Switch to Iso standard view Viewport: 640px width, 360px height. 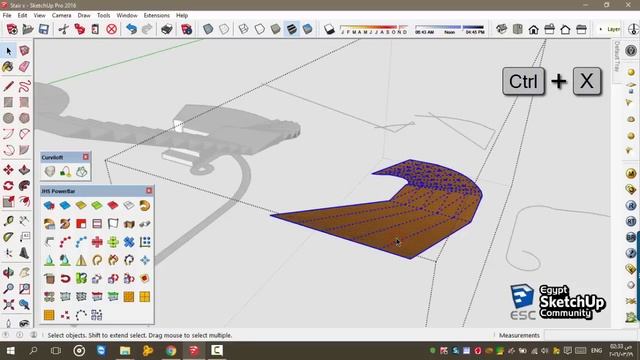[501, 29]
